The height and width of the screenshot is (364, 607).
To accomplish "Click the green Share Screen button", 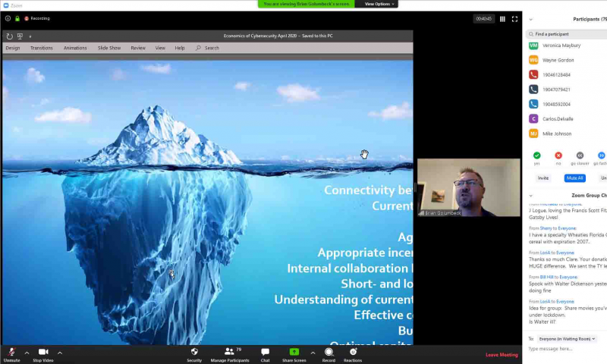I will pyautogui.click(x=294, y=352).
